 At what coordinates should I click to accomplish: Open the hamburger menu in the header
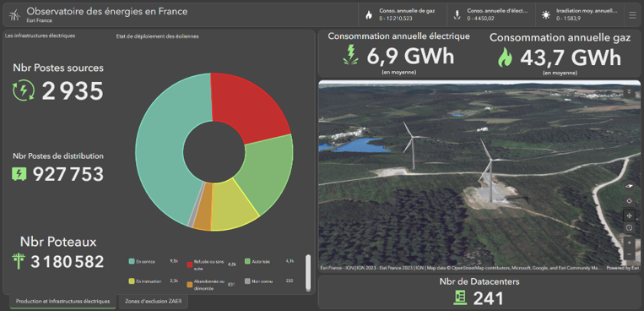click(632, 15)
